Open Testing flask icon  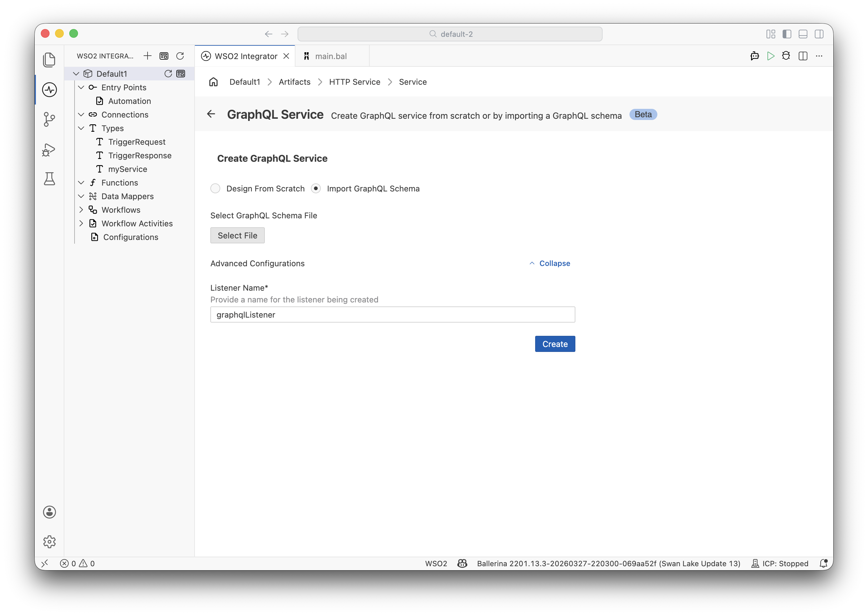pos(49,179)
